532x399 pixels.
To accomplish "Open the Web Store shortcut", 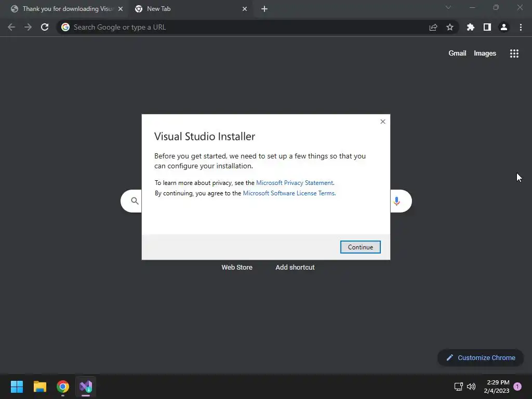I will (237, 267).
